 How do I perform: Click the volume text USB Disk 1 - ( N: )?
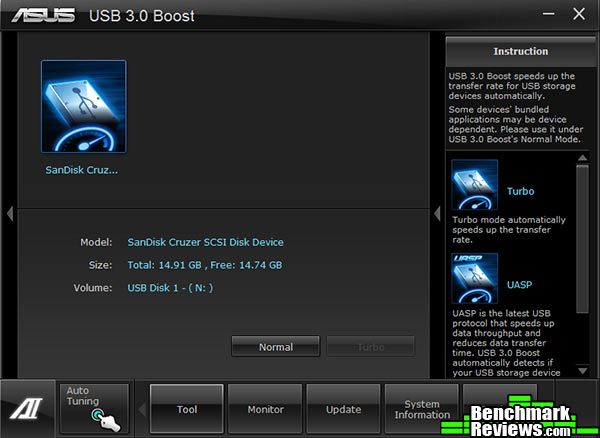click(170, 288)
